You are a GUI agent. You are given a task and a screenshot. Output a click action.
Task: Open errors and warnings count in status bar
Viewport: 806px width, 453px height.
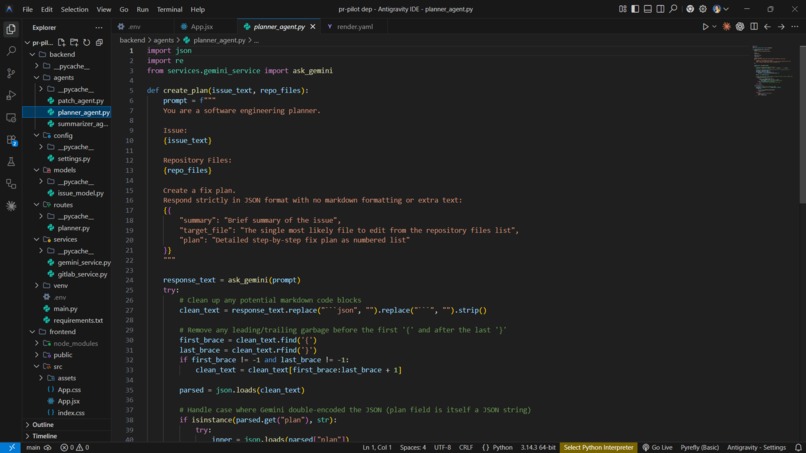75,447
